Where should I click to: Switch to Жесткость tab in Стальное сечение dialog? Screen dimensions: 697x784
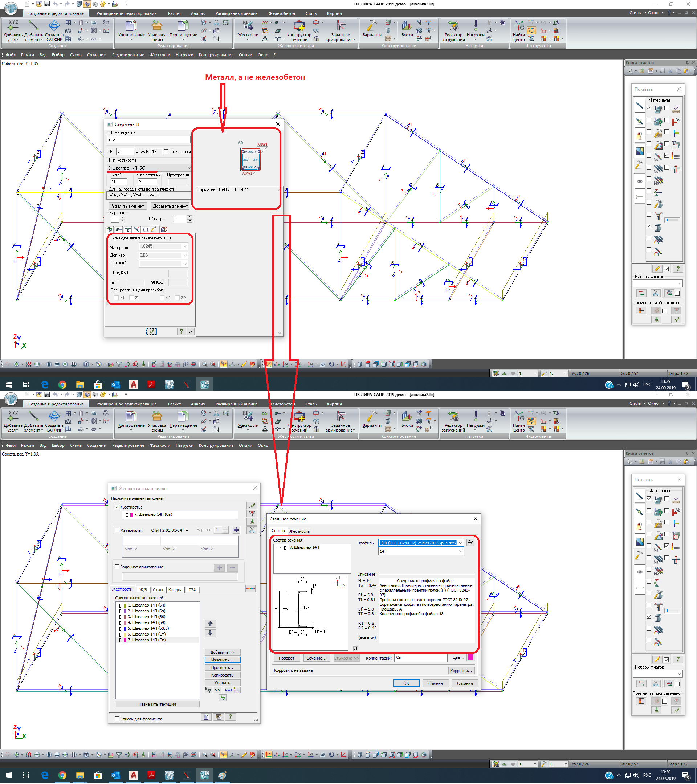[299, 531]
